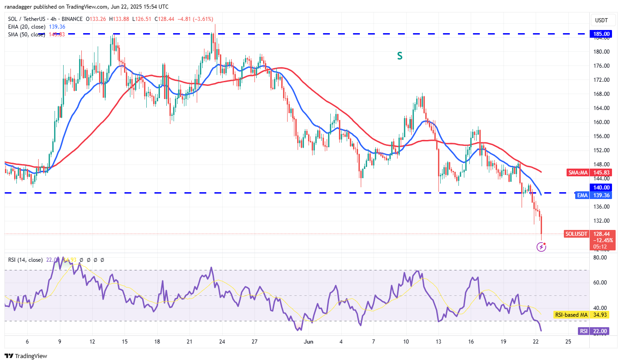The width and height of the screenshot is (622, 364).
Task: Click the green S marker on chart
Action: coord(399,56)
